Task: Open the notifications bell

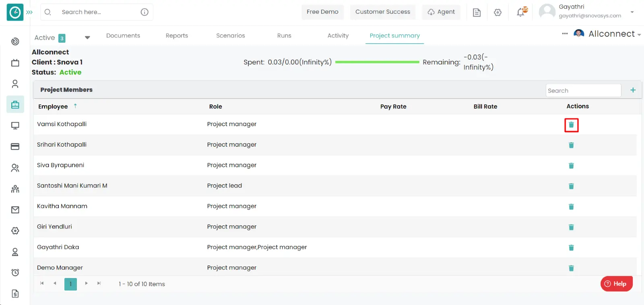Action: coord(521,12)
